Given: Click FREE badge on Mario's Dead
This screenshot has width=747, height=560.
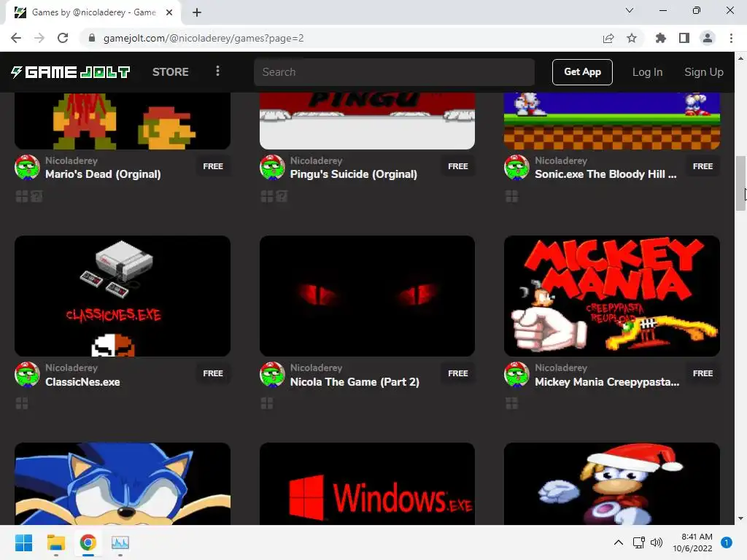Looking at the screenshot, I should tap(213, 166).
